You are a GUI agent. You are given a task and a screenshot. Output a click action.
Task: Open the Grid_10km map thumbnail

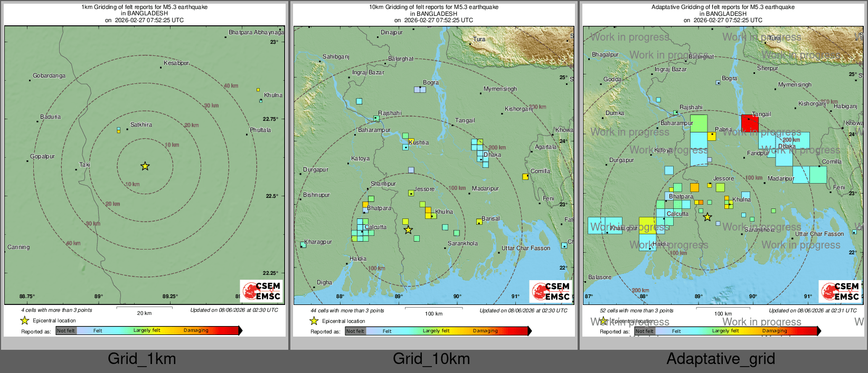pos(434,169)
